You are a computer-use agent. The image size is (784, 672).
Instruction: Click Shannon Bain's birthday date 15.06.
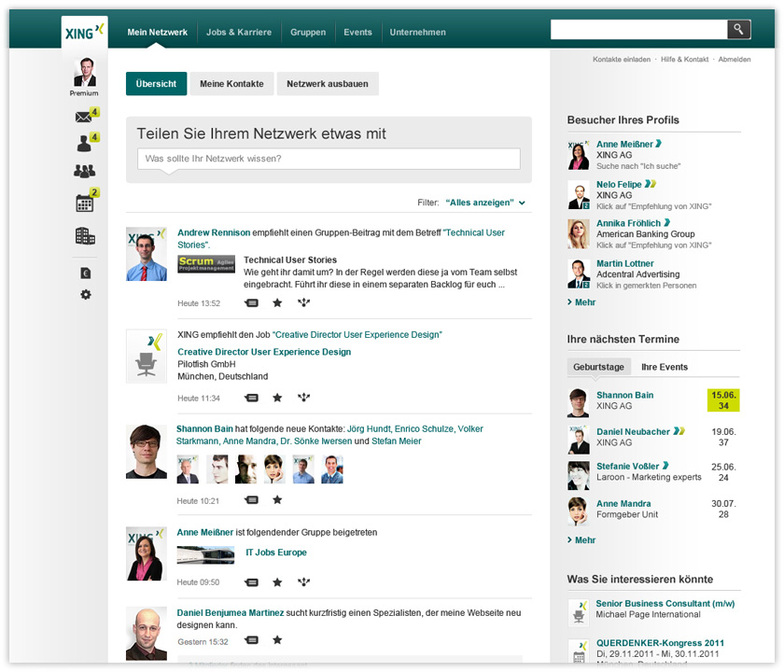click(x=723, y=400)
